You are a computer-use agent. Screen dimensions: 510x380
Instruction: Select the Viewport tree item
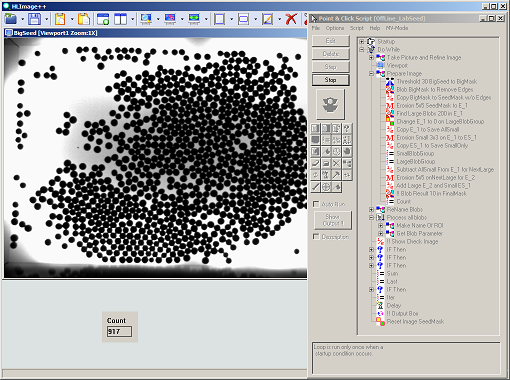coord(397,66)
